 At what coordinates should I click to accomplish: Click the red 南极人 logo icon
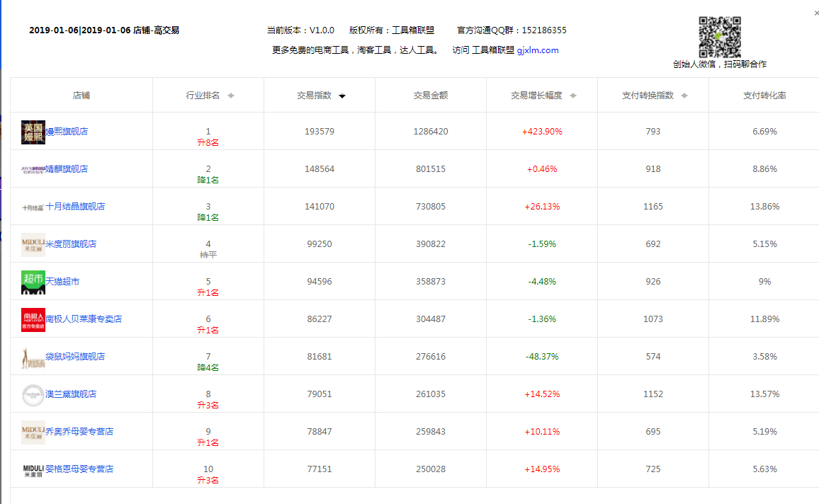(33, 320)
